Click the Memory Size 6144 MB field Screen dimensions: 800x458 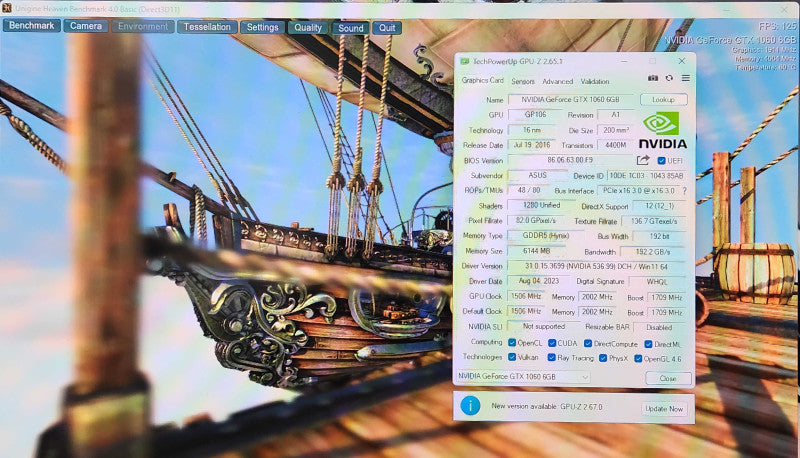coord(536,251)
